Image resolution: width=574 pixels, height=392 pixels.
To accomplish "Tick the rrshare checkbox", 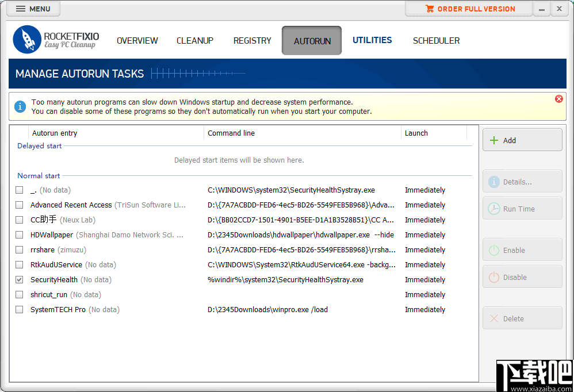I will 20,250.
